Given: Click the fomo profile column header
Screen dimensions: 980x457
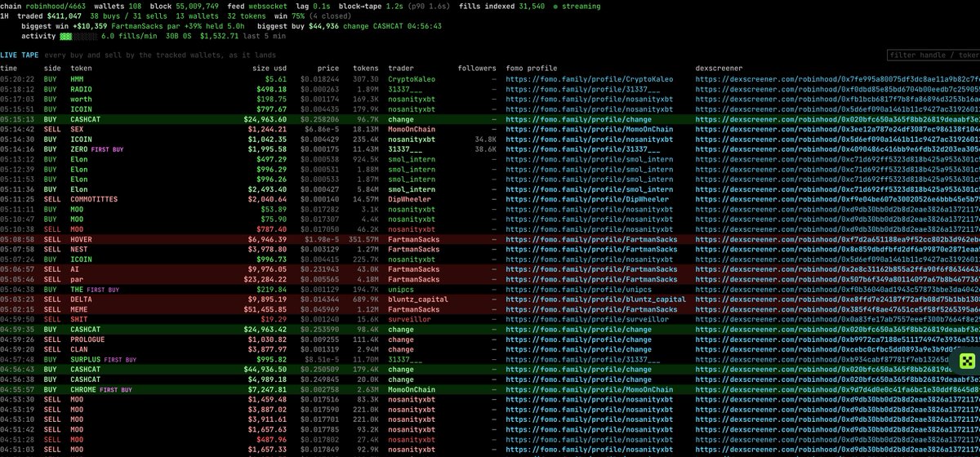Looking at the screenshot, I should point(532,68).
